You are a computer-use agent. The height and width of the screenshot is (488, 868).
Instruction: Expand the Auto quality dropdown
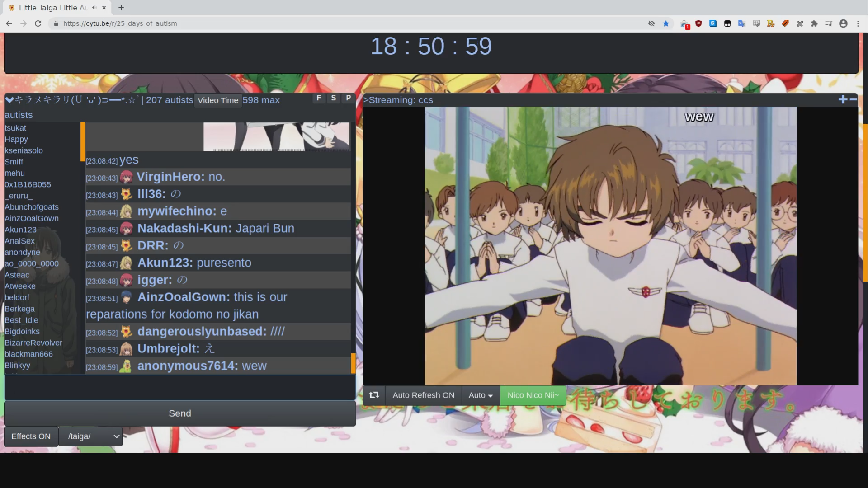coord(480,395)
